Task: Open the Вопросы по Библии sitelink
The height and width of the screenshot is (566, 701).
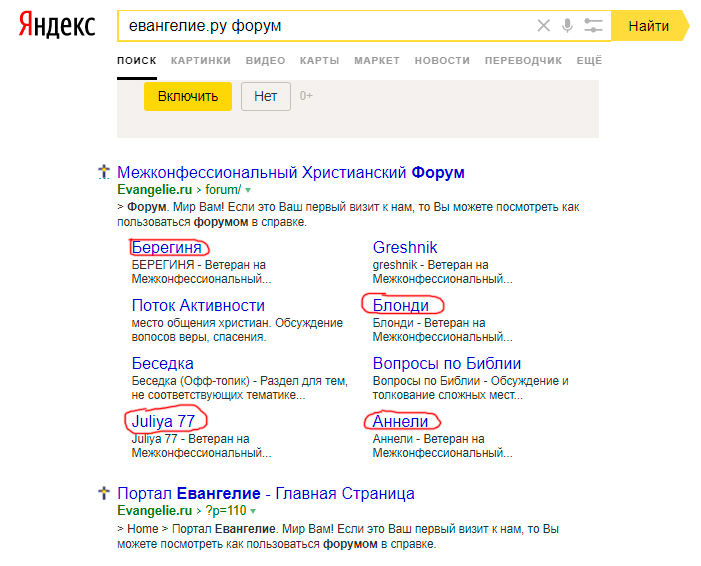Action: tap(446, 363)
